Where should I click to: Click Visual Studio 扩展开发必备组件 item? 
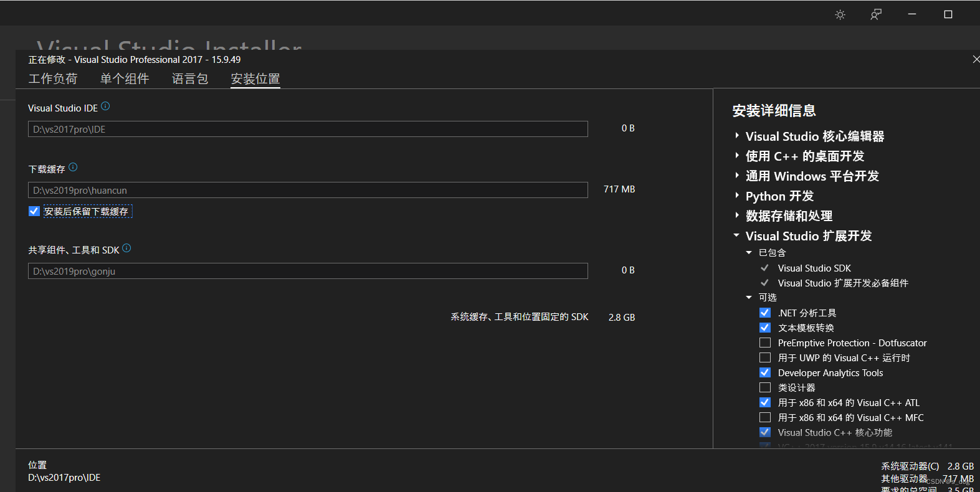coord(843,283)
